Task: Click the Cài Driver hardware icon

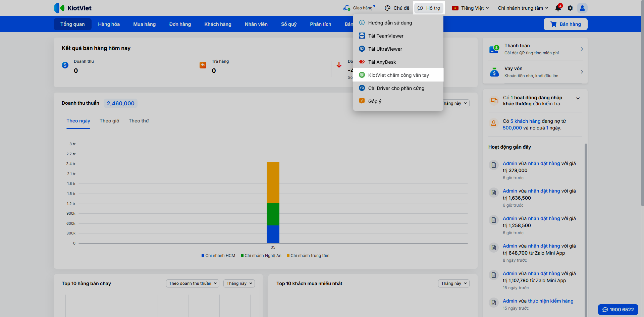Action: 362,88
